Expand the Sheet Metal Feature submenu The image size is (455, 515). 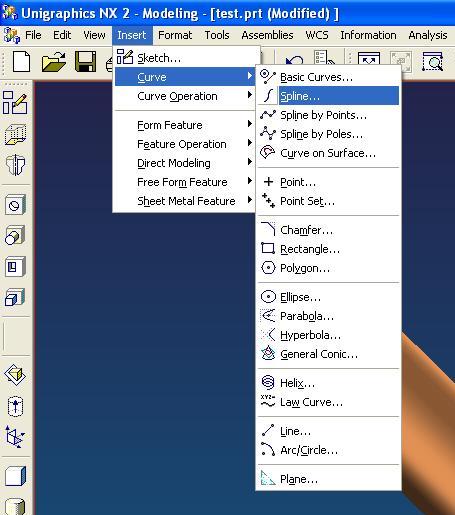pos(185,201)
